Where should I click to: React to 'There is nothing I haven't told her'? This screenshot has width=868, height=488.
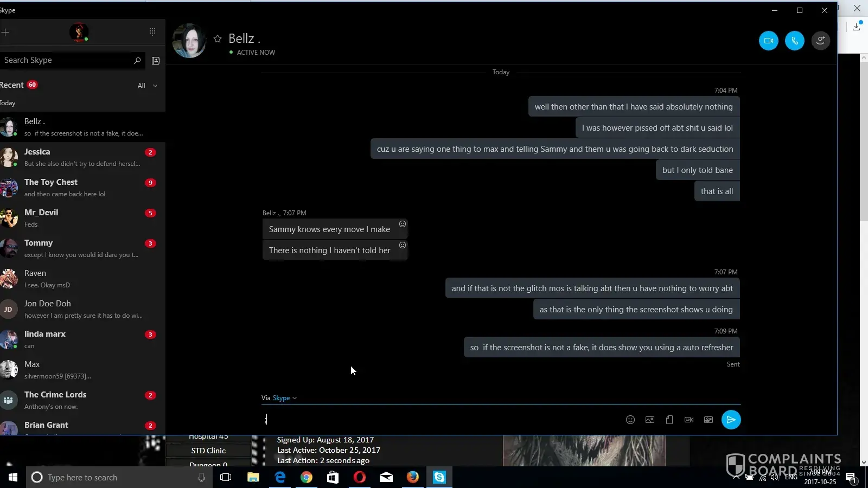point(403,245)
